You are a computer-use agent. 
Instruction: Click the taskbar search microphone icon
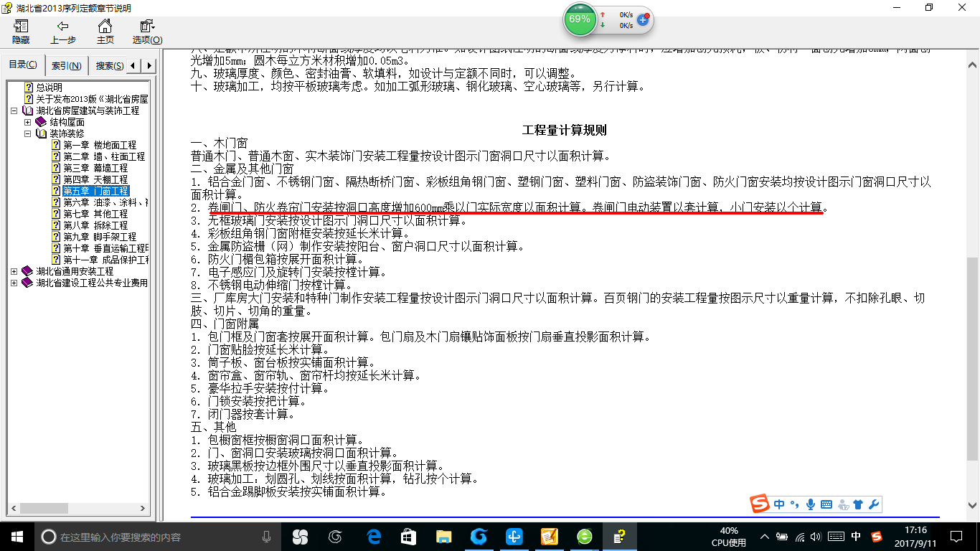(x=267, y=536)
